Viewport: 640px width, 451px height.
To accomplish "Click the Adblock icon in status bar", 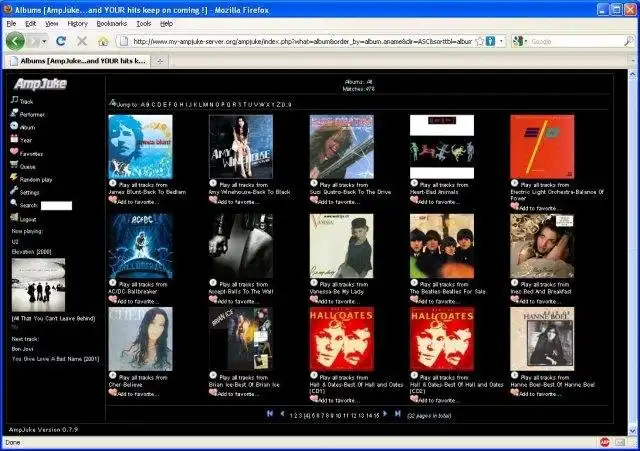I will (604, 442).
